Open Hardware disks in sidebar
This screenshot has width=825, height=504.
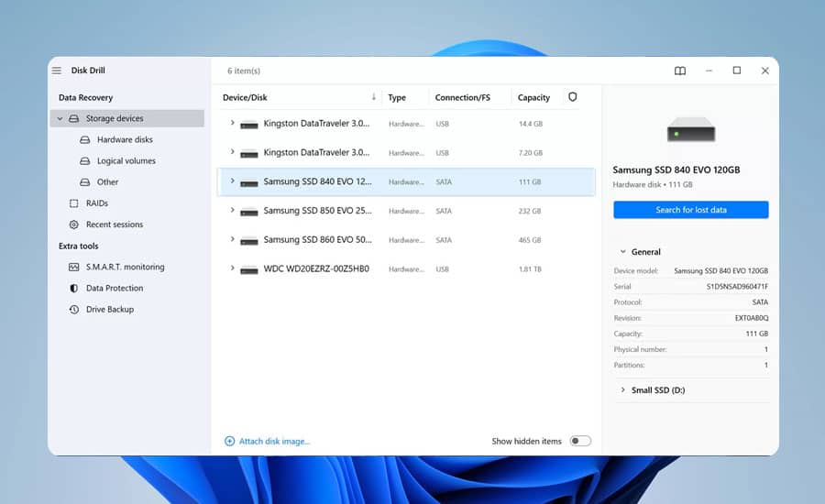coord(125,139)
